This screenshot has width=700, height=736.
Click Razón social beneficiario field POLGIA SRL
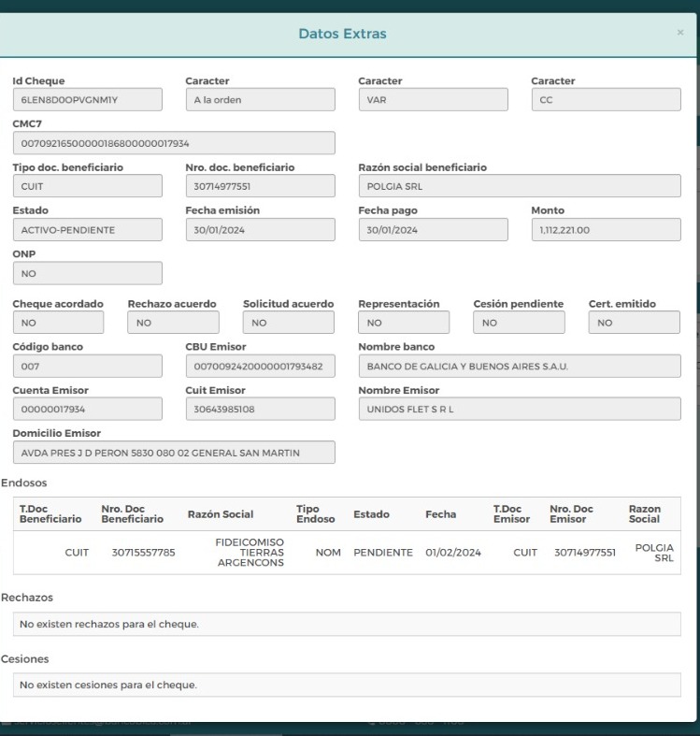520,186
